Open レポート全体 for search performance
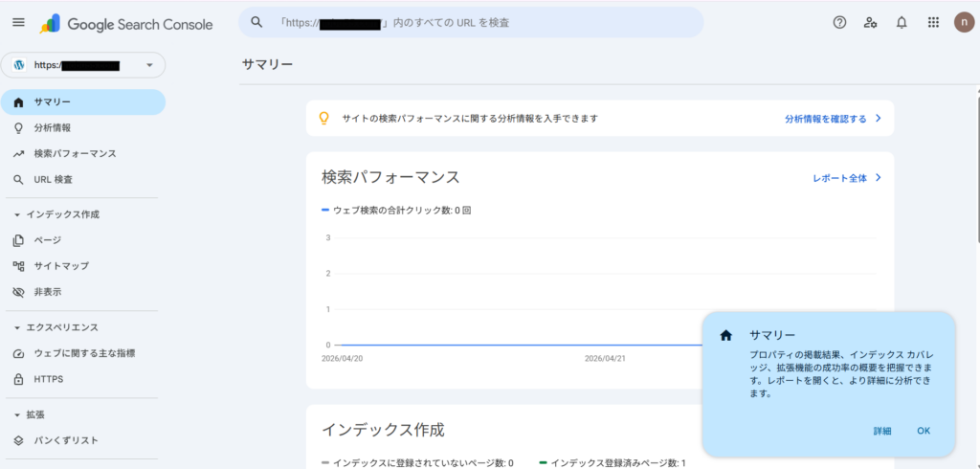Image resolution: width=980 pixels, height=469 pixels. (x=846, y=177)
